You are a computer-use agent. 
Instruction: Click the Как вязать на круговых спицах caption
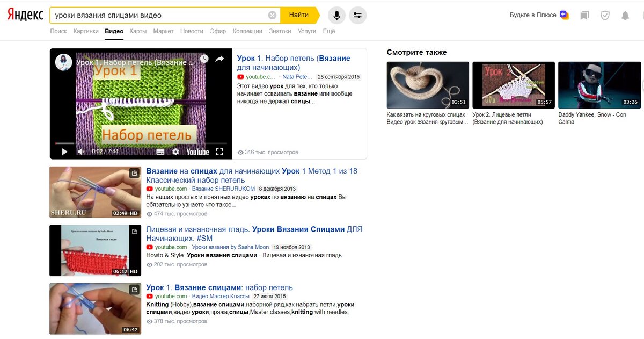tap(427, 118)
